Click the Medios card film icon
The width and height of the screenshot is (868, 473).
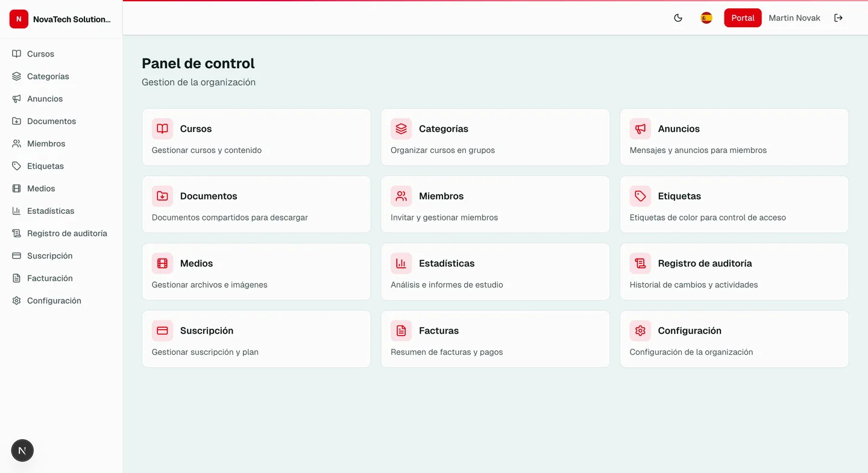(x=162, y=263)
